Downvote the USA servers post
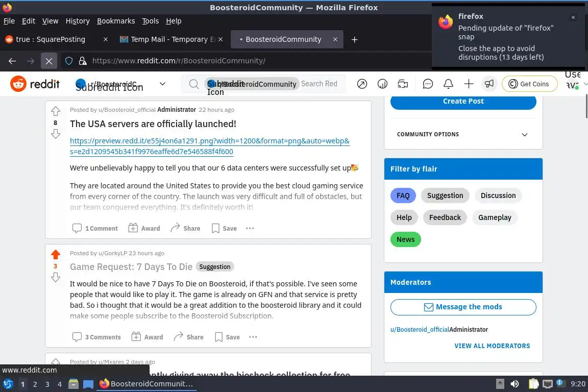588x392 pixels. (56, 134)
